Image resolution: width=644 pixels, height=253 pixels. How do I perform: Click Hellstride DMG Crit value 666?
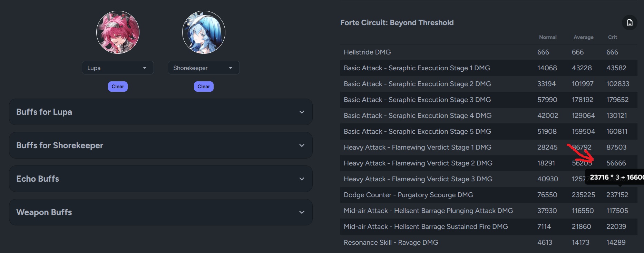(x=612, y=52)
